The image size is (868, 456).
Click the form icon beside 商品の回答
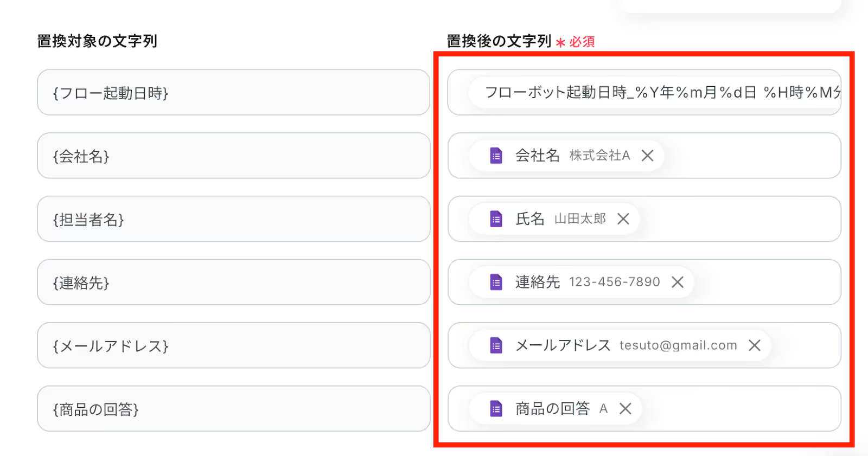496,409
